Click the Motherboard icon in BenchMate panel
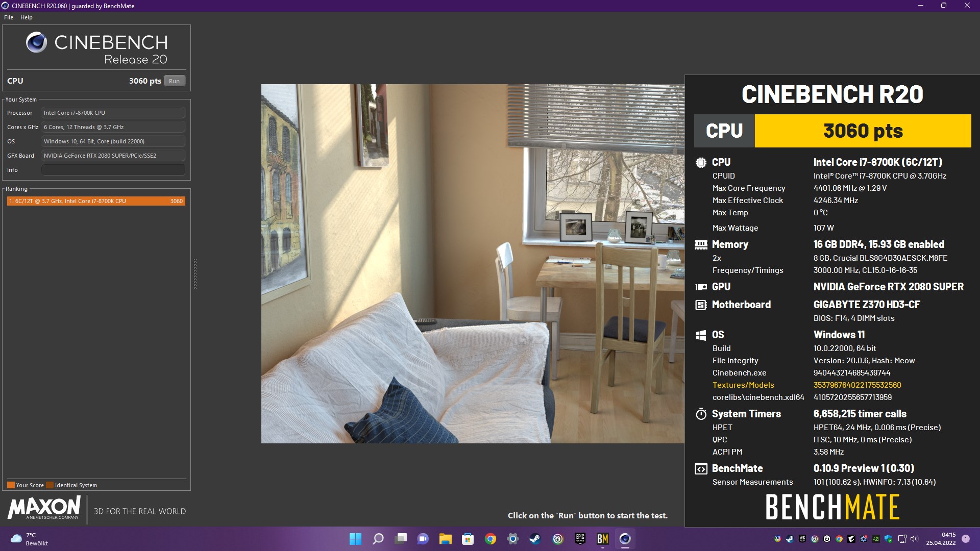Screen dimensions: 980x551 point(701,305)
